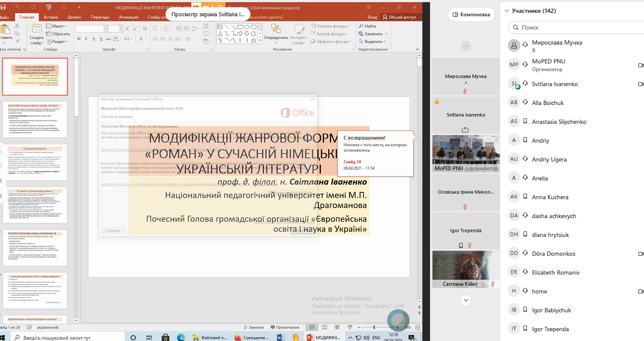Viewport: 644px width, 341px height.
Task: Select Reading view in the status bar
Action: (x=337, y=327)
